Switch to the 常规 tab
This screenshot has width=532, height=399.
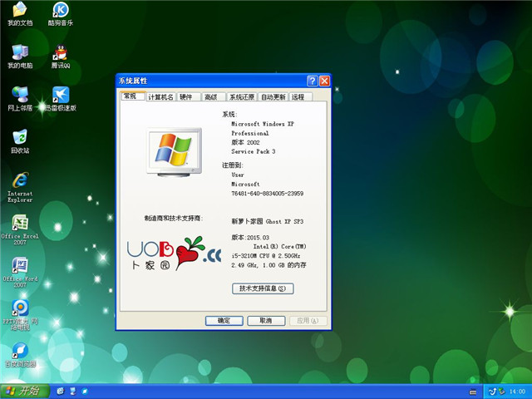pyautogui.click(x=133, y=96)
